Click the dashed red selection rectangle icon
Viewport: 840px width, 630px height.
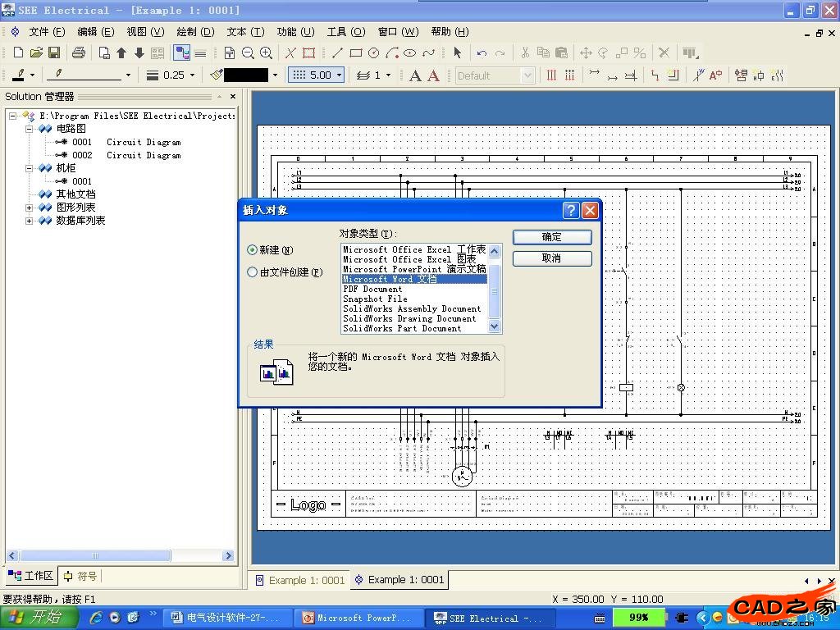pos(308,52)
